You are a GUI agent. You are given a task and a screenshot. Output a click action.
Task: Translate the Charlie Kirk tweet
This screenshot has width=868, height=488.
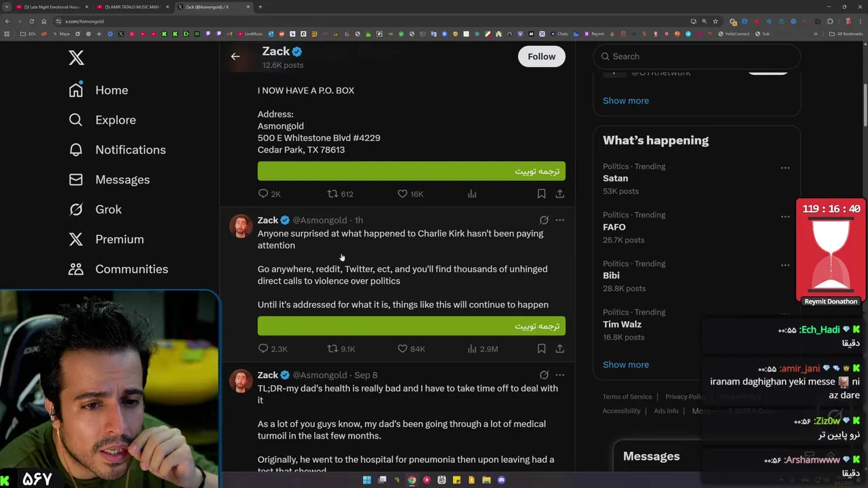click(411, 326)
